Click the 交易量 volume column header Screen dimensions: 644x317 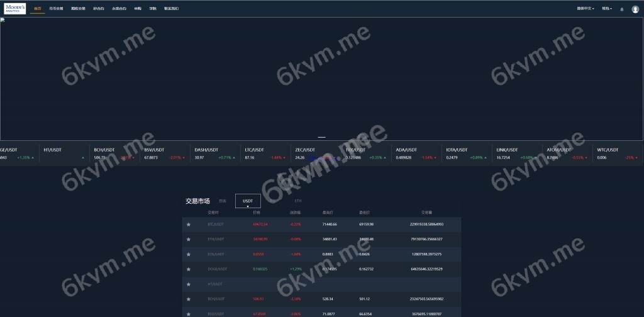426,213
